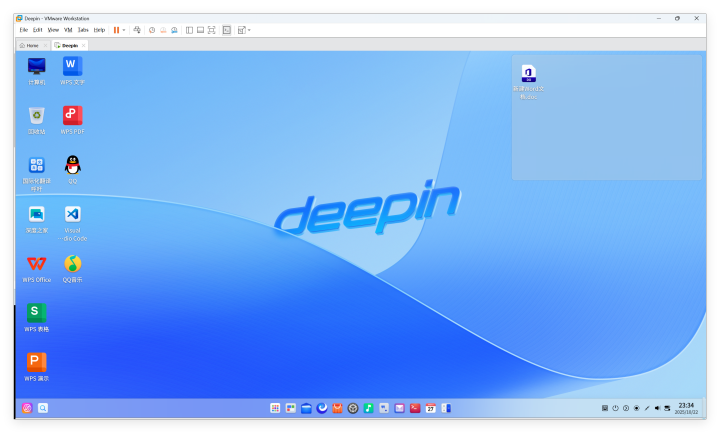Select the Visual Studio Code desktop icon
This screenshot has width=720, height=433.
click(x=73, y=215)
